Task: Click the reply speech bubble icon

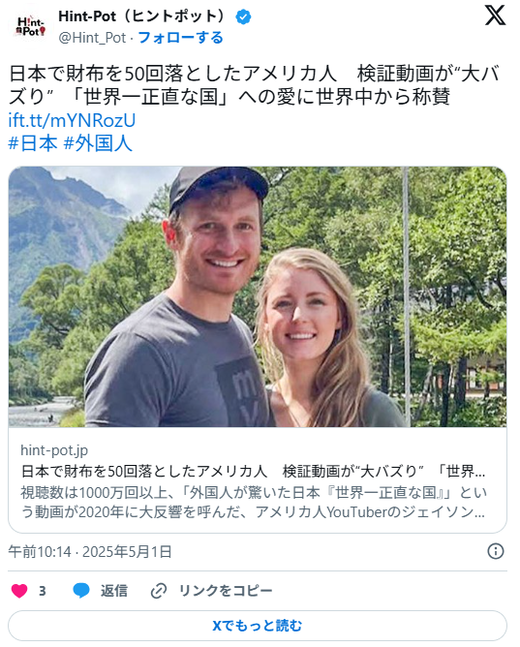Action: [x=81, y=590]
